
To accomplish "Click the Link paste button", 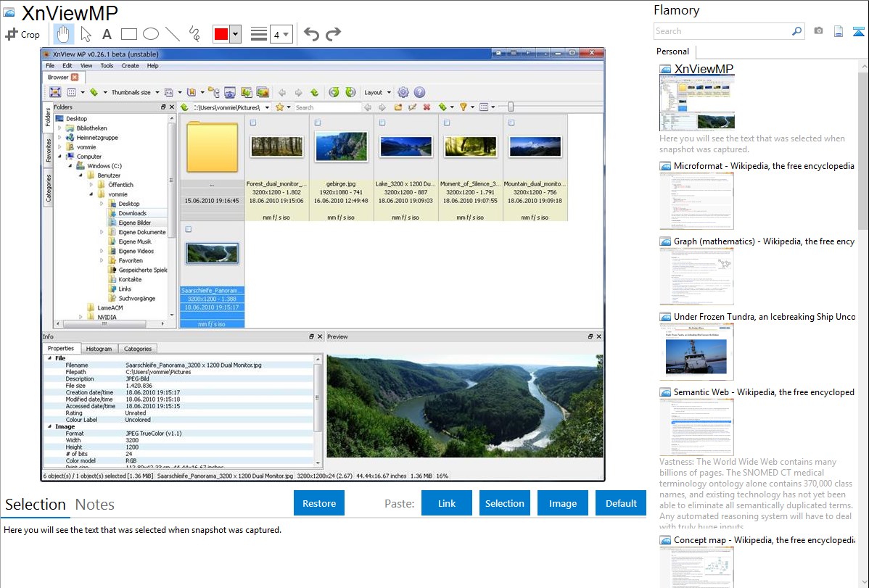I will coord(447,503).
